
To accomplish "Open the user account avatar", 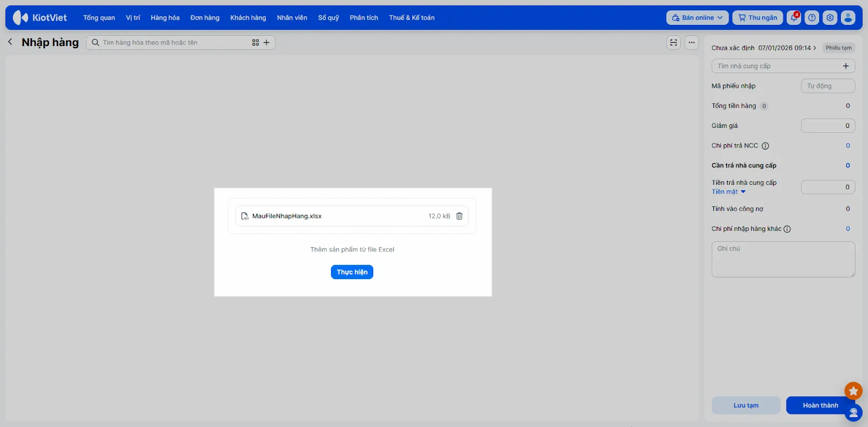I will point(847,18).
